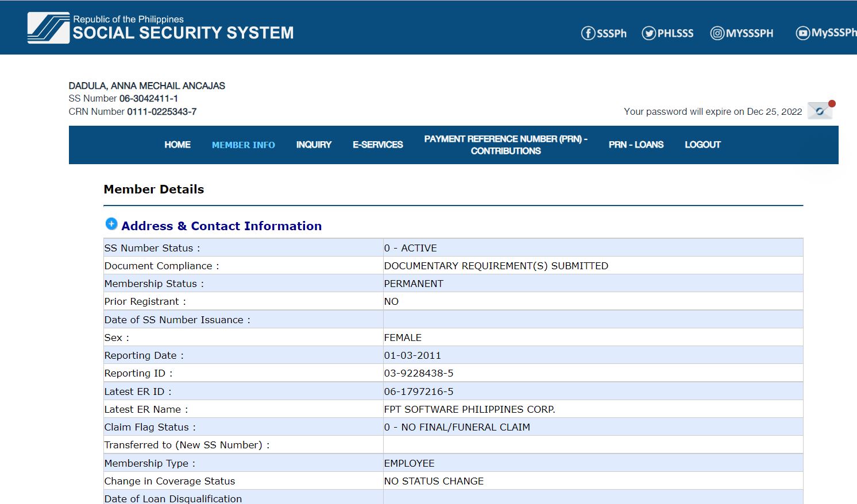This screenshot has width=857, height=504.
Task: Click the Latest ER Name row label
Action: [x=146, y=409]
